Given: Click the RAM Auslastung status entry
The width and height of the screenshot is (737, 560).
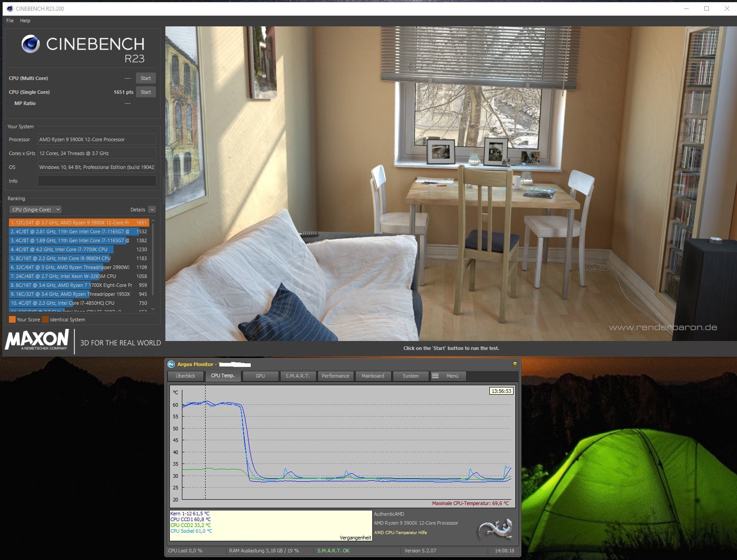Looking at the screenshot, I should (264, 551).
